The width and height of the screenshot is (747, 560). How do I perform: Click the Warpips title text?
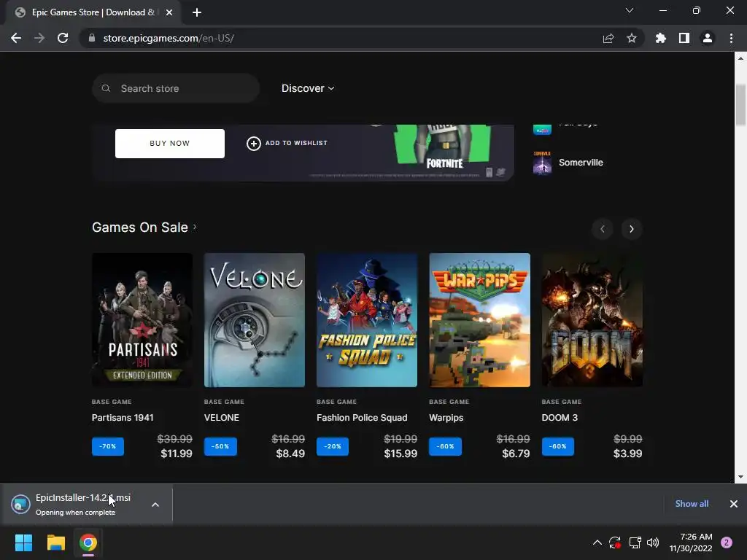pos(446,418)
